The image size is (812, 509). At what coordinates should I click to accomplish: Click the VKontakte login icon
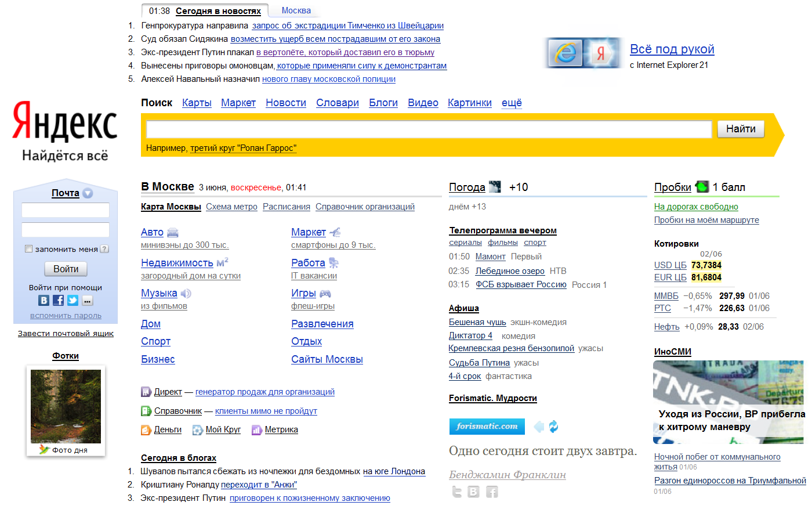tap(43, 300)
